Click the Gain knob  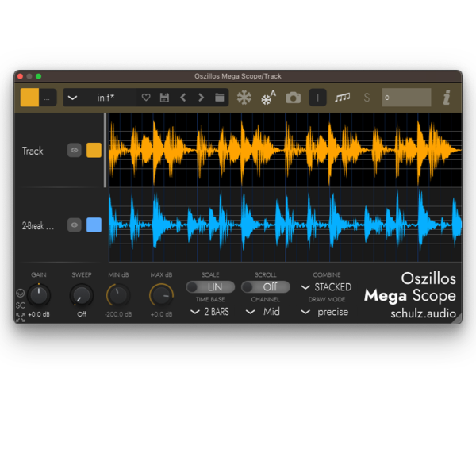click(39, 295)
